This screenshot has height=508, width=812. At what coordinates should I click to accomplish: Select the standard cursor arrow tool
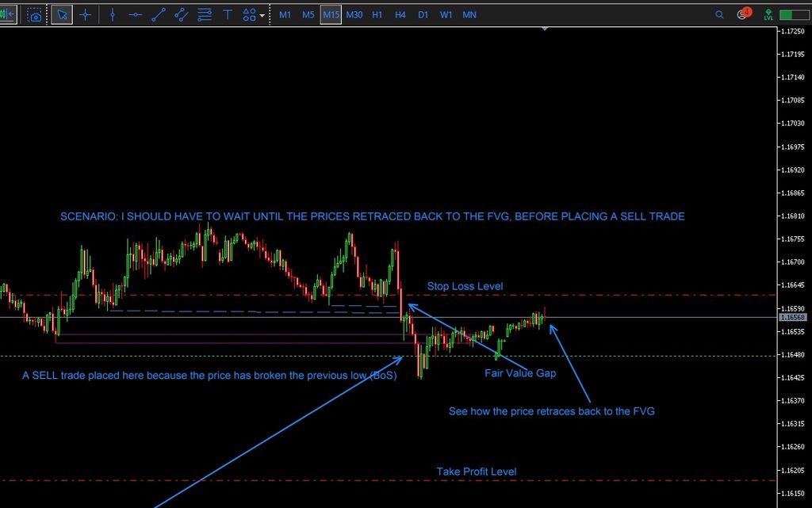coord(62,15)
